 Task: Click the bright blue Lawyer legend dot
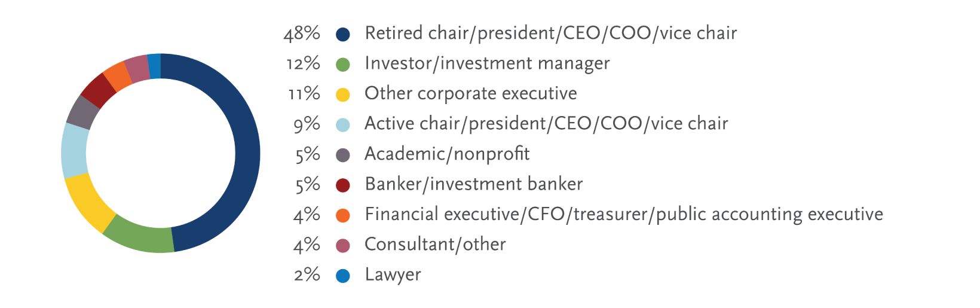pyautogui.click(x=342, y=276)
